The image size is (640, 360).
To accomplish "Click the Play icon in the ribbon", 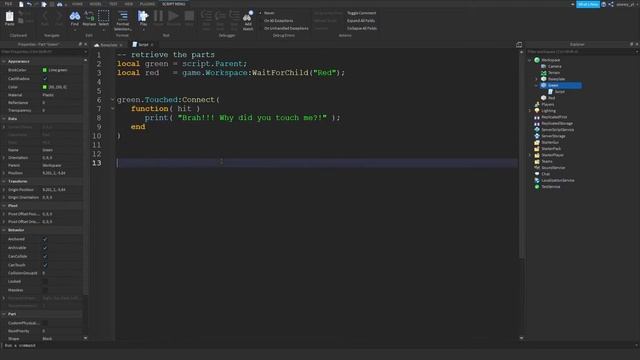I will tap(143, 16).
